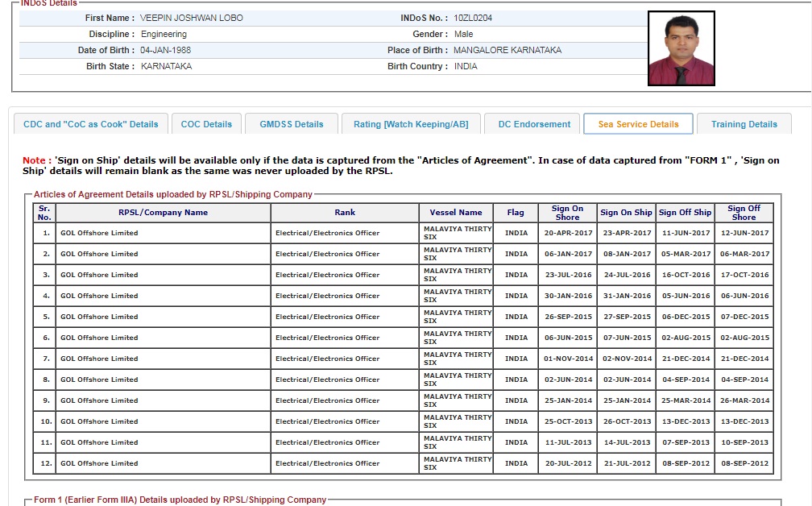Click the Sea Service Details tab
The width and height of the screenshot is (812, 506).
pos(638,124)
